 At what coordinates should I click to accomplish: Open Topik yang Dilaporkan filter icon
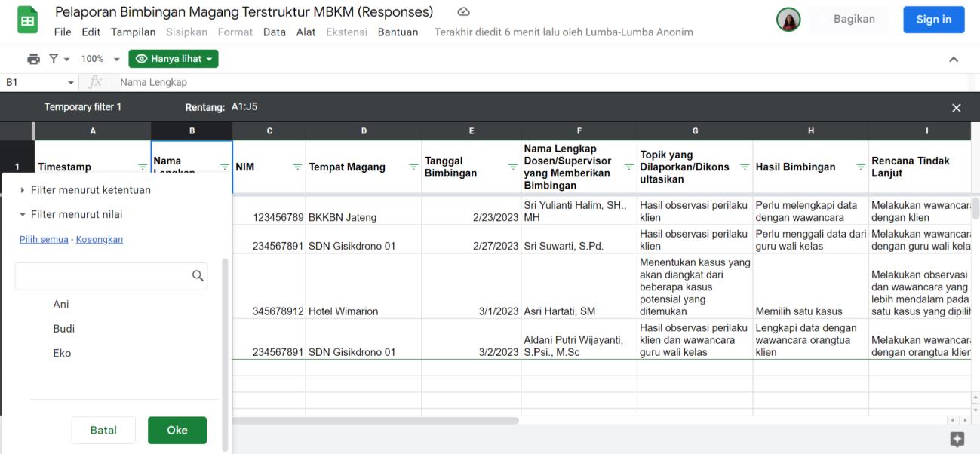745,167
